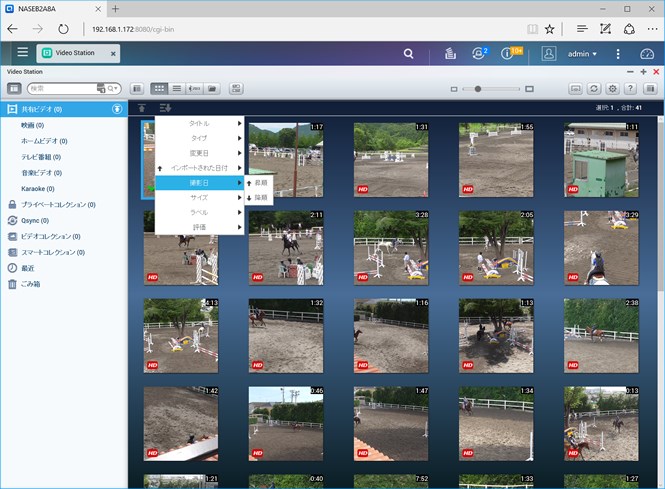This screenshot has height=489, width=665.
Task: Switch to timeline view
Action: pyautogui.click(x=194, y=89)
